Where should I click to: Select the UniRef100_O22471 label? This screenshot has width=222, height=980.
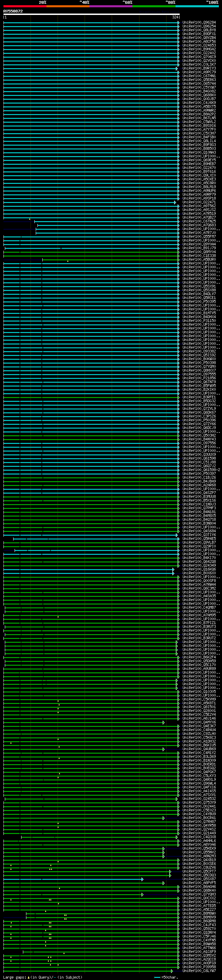pyautogui.click(x=199, y=202)
